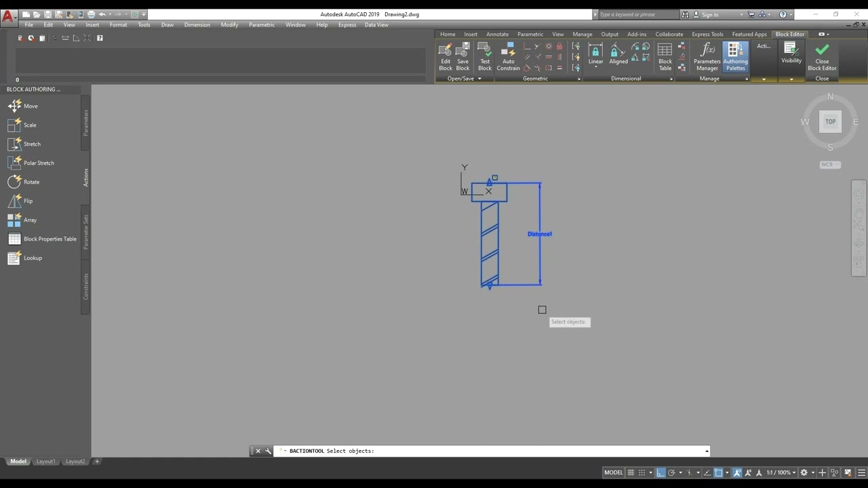Select the Array action tool
The image size is (868, 488).
[22, 220]
